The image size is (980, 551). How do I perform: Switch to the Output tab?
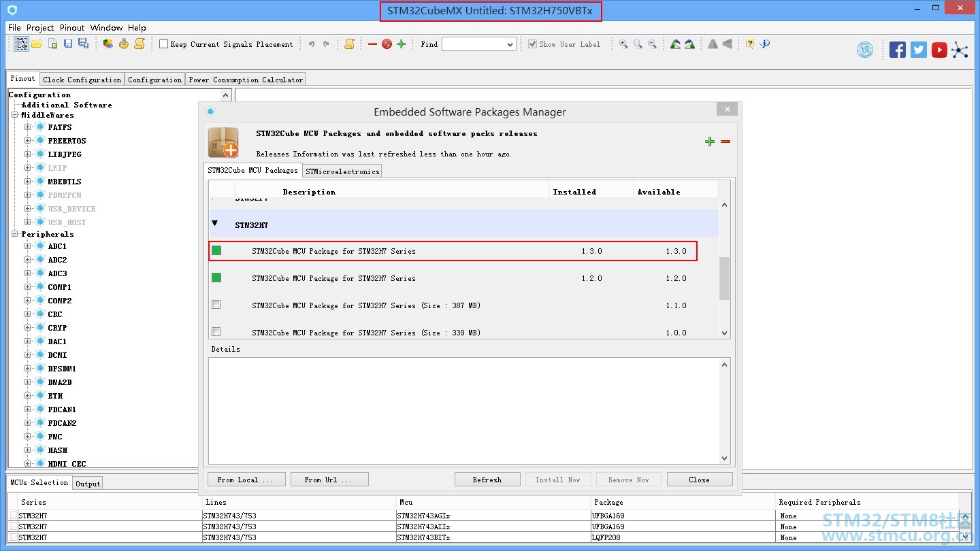pos(88,484)
